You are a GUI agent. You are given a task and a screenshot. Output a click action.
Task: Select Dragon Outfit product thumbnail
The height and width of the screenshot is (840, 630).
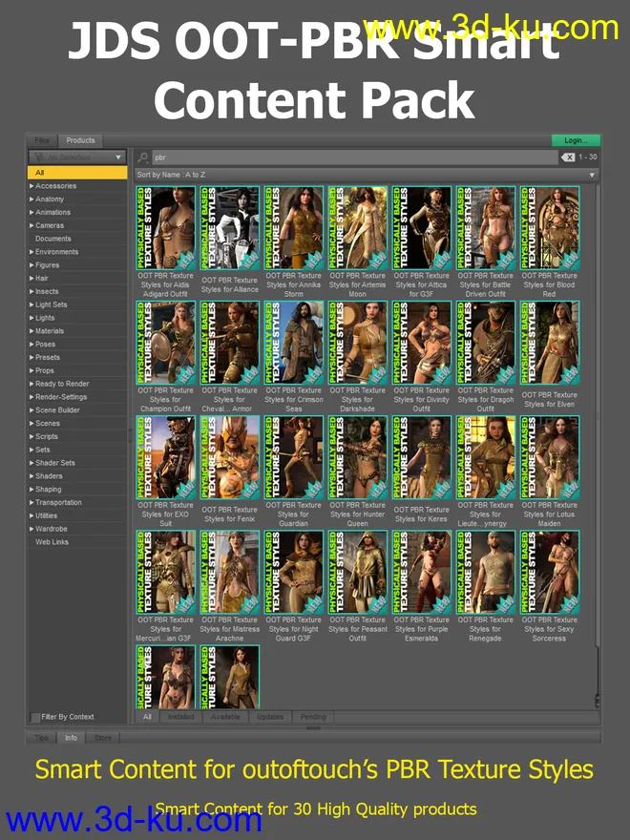pos(485,343)
